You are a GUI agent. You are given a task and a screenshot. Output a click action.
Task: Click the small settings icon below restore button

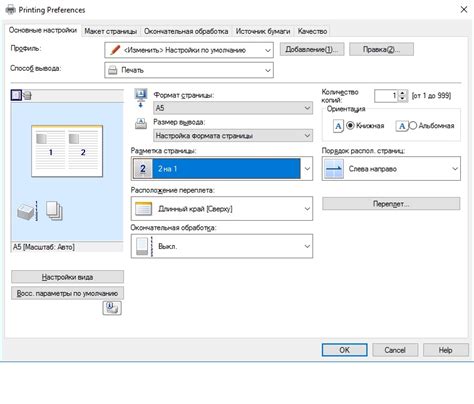click(112, 308)
